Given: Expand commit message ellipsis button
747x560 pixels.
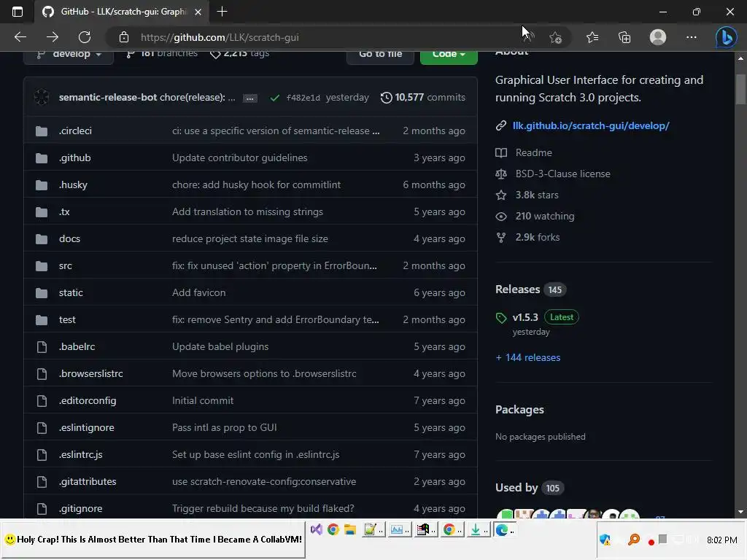Looking at the screenshot, I should click(x=250, y=98).
